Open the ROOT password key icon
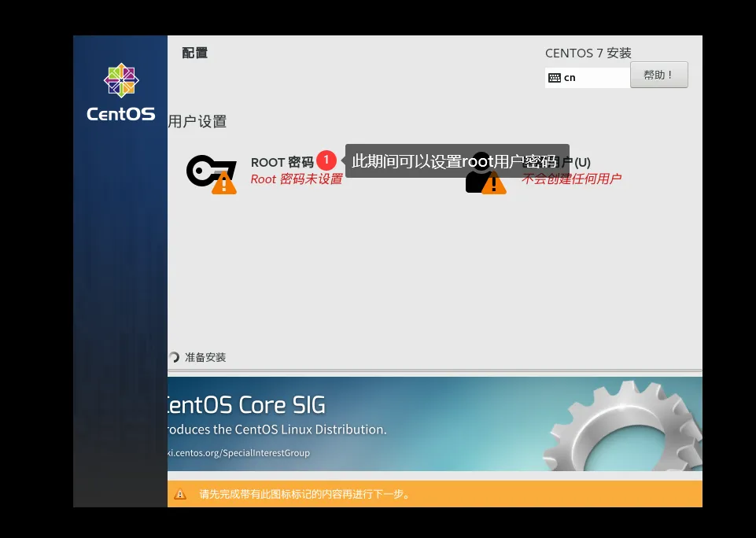This screenshot has height=538, width=756. [x=212, y=174]
